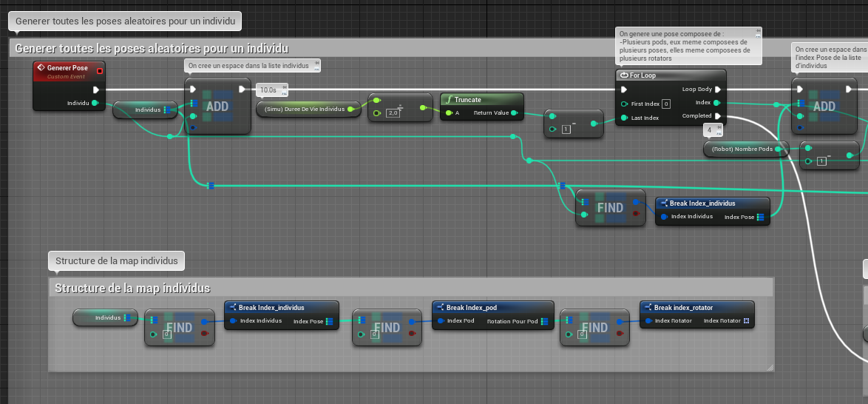The height and width of the screenshot is (404, 868).
Task: Click the Index Rotator output pin on Break index_rotator
Action: (747, 321)
